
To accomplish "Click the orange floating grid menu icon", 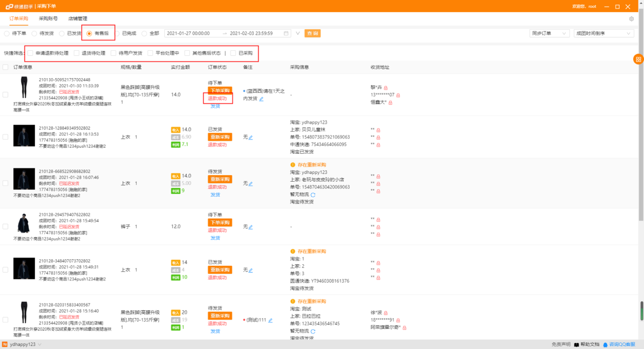I will pos(638,59).
